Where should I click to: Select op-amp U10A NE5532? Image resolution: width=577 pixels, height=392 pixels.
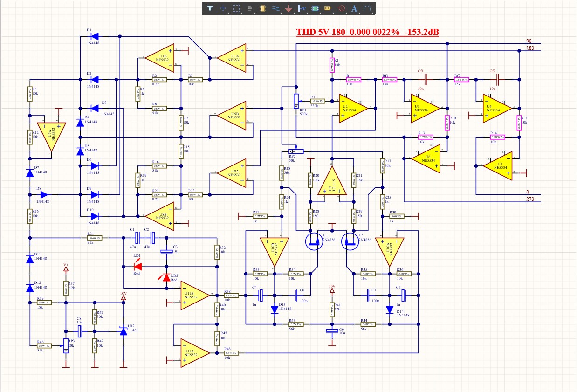[390, 252]
